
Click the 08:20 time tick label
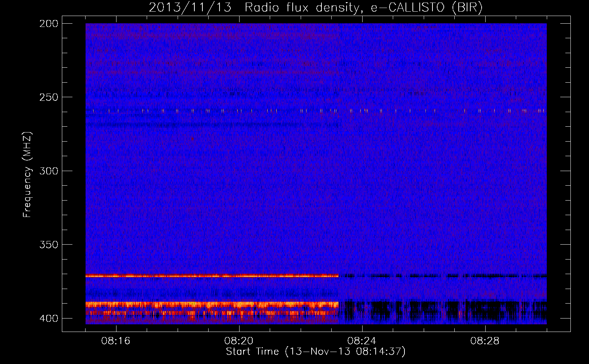(x=239, y=341)
